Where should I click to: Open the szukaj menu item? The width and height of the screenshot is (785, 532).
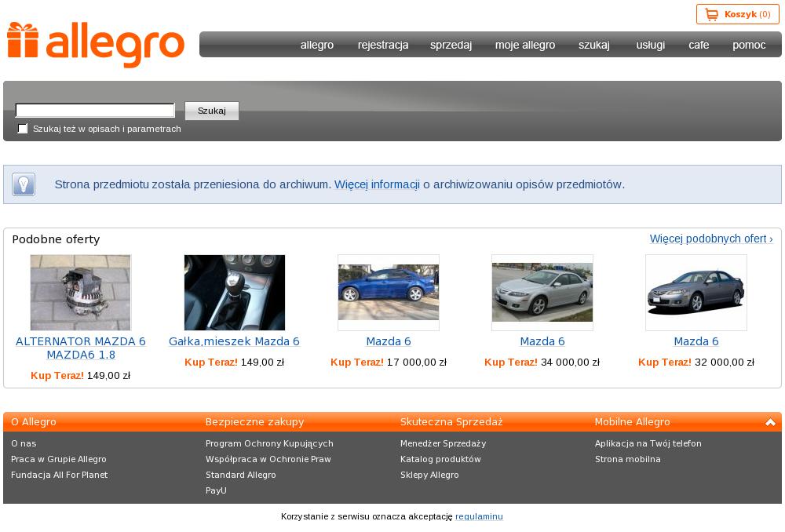(x=593, y=45)
